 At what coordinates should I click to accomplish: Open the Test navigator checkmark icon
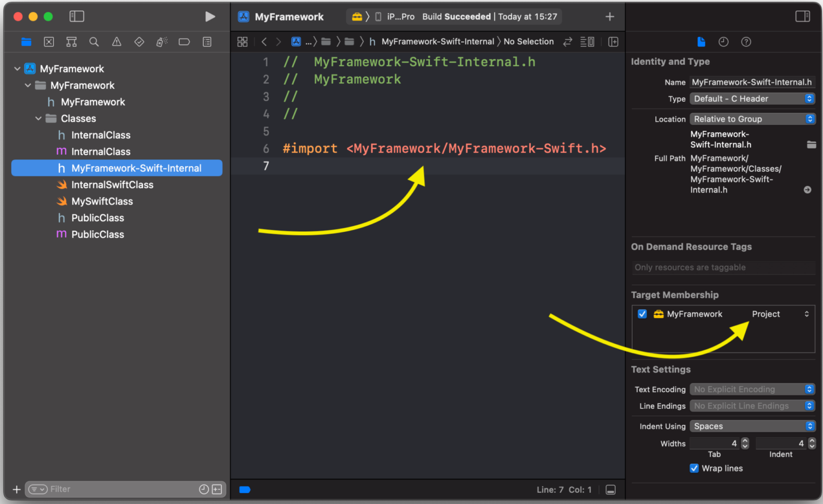coord(139,42)
